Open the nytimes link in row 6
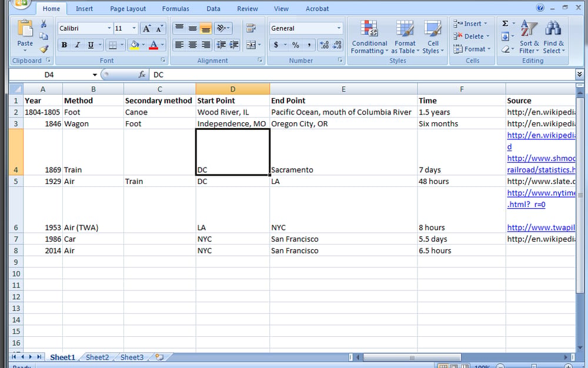Viewport: 588px width, 368px height. 541,193
